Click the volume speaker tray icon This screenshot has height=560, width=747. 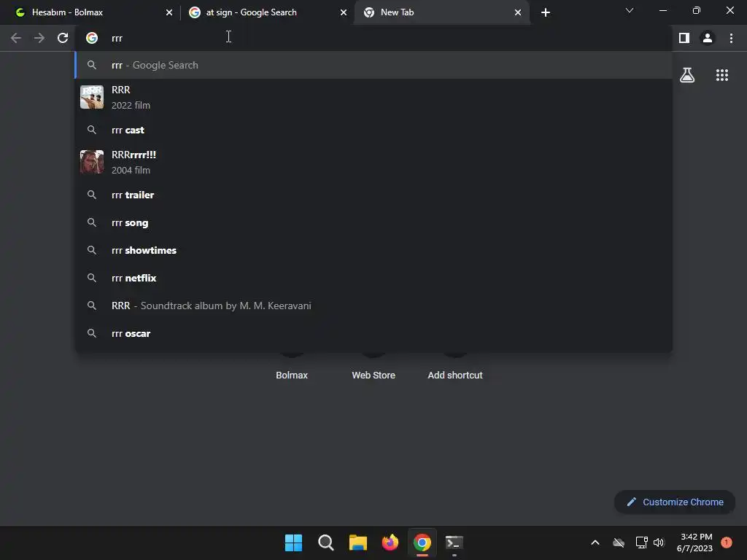click(659, 542)
